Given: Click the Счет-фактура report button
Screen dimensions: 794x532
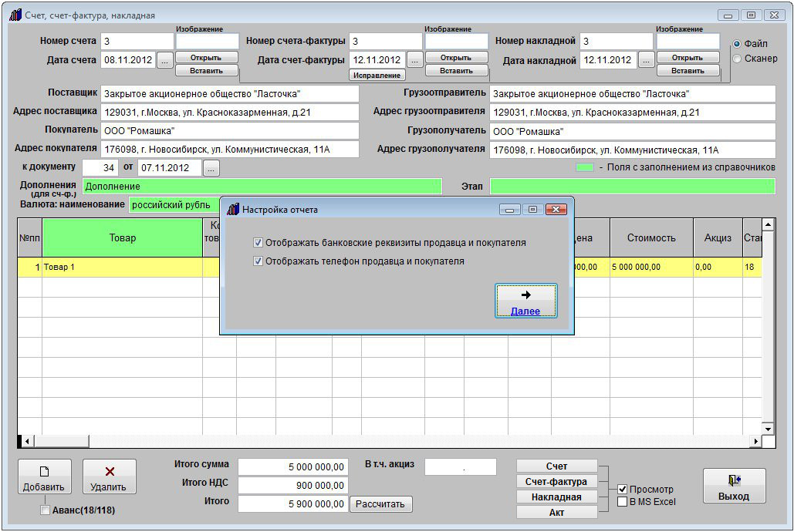Looking at the screenshot, I should click(556, 482).
